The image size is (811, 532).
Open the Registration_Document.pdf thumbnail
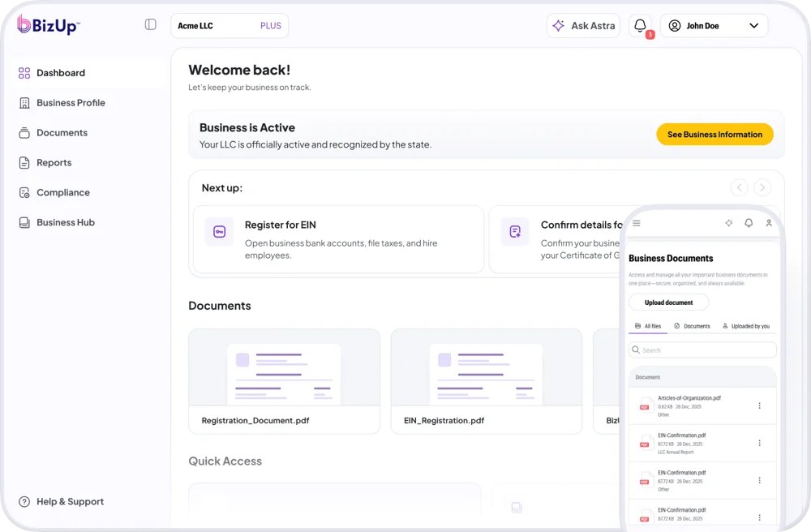[x=284, y=381]
